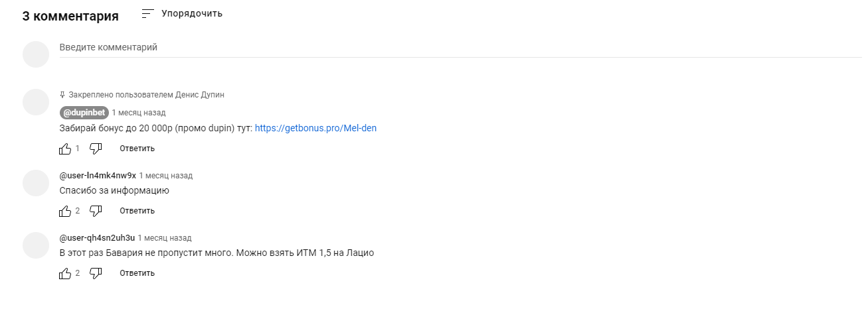The width and height of the screenshot is (868, 309).
Task: Dislike the "Спасибо за информацию" comment
Action: pyautogui.click(x=96, y=211)
